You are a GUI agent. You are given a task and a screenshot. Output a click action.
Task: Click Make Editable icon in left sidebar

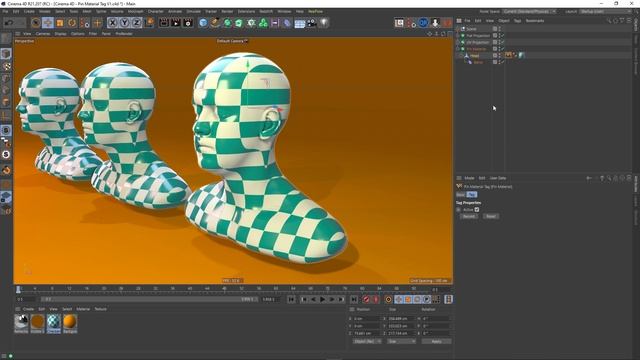pos(6,39)
